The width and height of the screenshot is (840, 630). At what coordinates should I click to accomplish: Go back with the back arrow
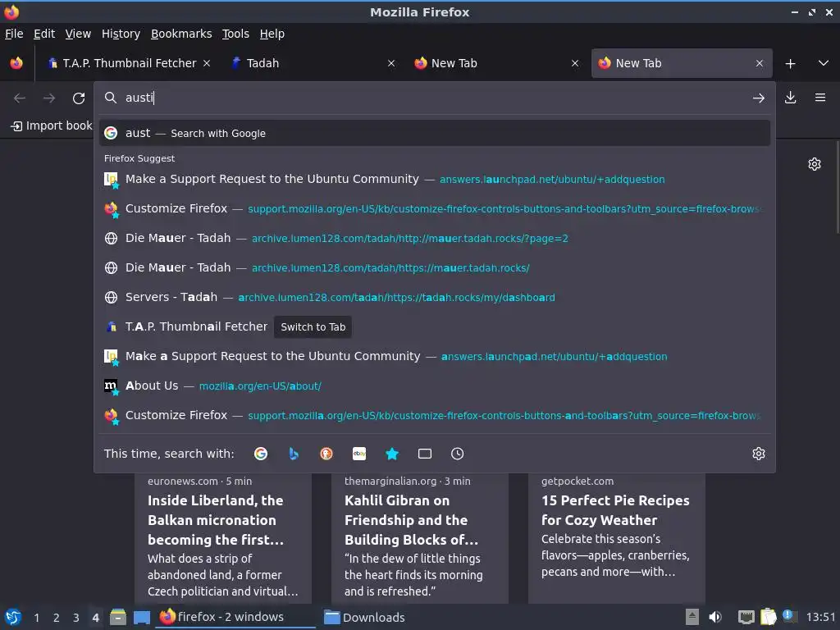[x=20, y=98]
